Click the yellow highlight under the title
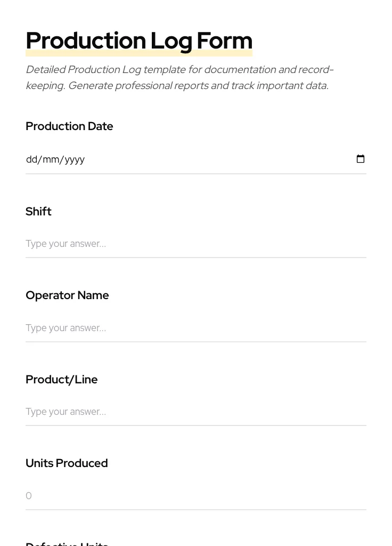This screenshot has width=392, height=546. pyautogui.click(x=138, y=52)
